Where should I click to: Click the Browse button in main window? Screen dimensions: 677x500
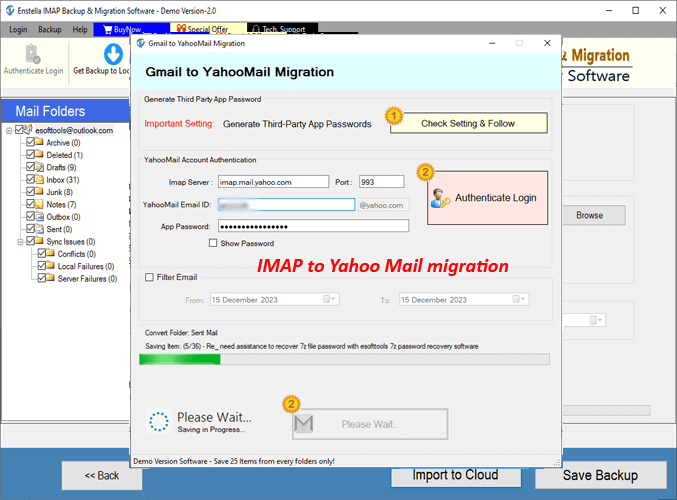coord(594,215)
